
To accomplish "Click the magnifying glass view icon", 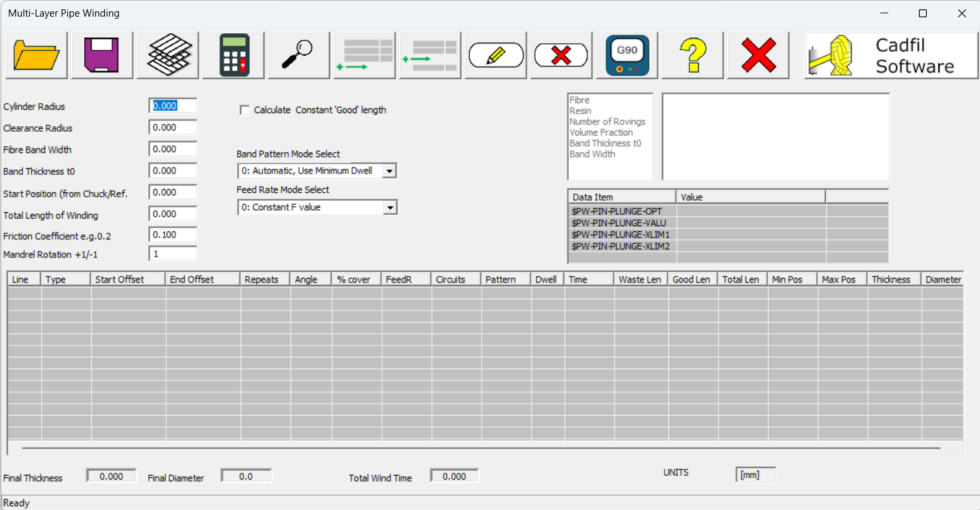I will [299, 55].
